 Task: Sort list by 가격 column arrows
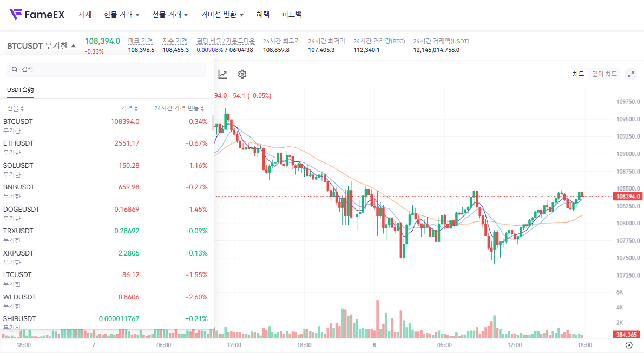click(136, 108)
